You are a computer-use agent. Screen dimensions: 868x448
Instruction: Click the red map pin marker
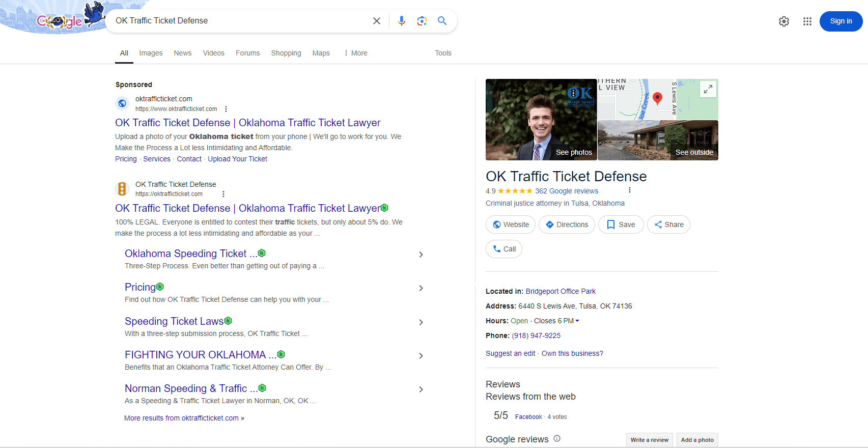click(657, 98)
